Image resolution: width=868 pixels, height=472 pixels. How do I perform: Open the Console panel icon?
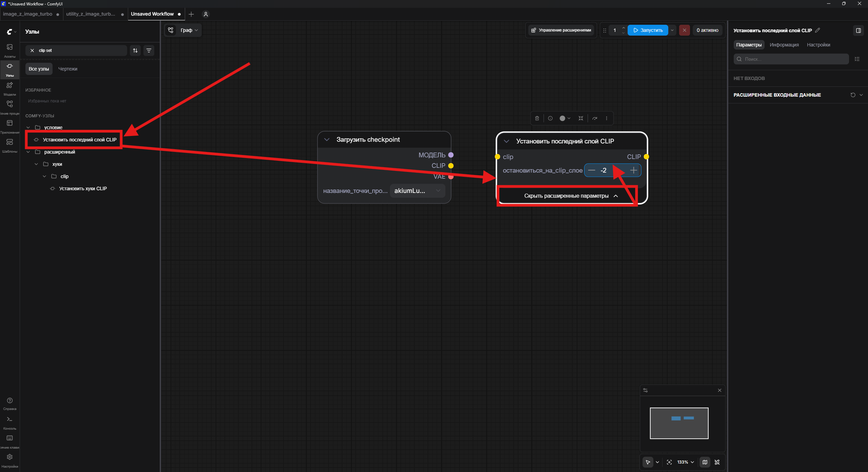coord(9,422)
